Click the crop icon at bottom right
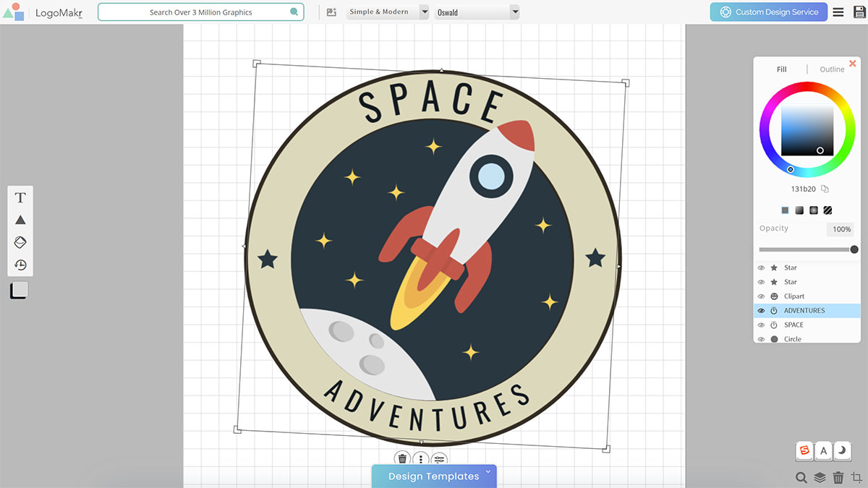Image resolution: width=868 pixels, height=488 pixels. pos(856,477)
